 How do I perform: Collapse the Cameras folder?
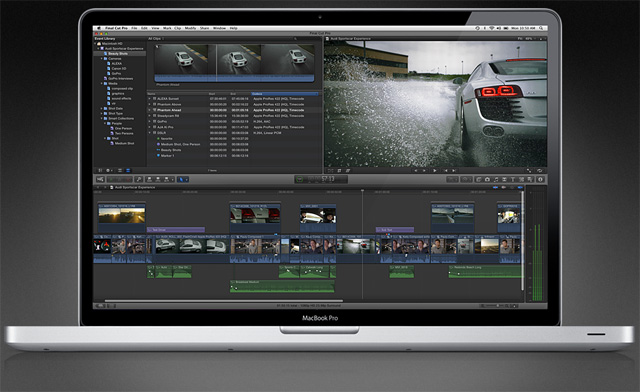click(x=102, y=58)
